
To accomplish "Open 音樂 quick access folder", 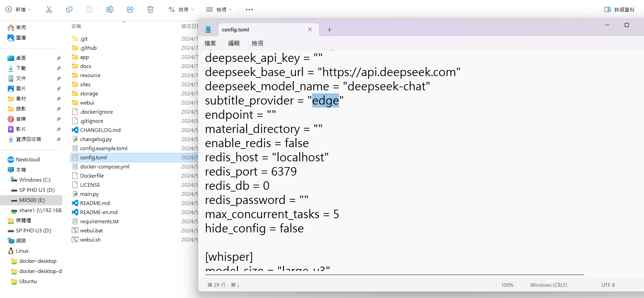I will coord(17,119).
